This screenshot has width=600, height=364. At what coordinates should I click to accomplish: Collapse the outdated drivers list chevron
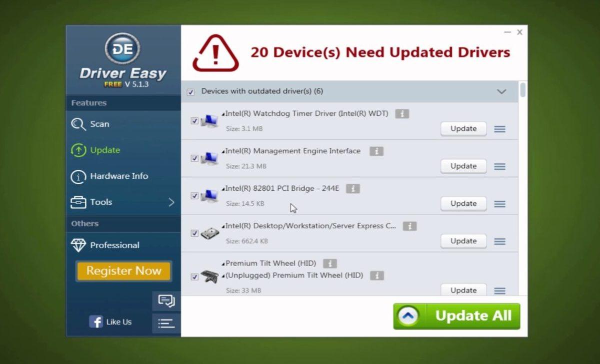501,92
